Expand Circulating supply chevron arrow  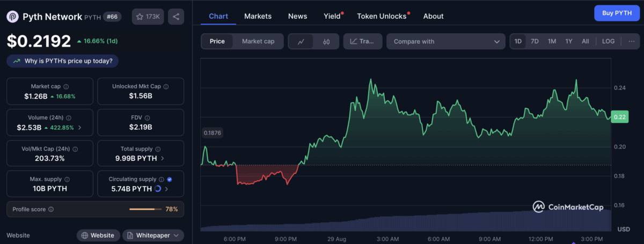pyautogui.click(x=166, y=189)
